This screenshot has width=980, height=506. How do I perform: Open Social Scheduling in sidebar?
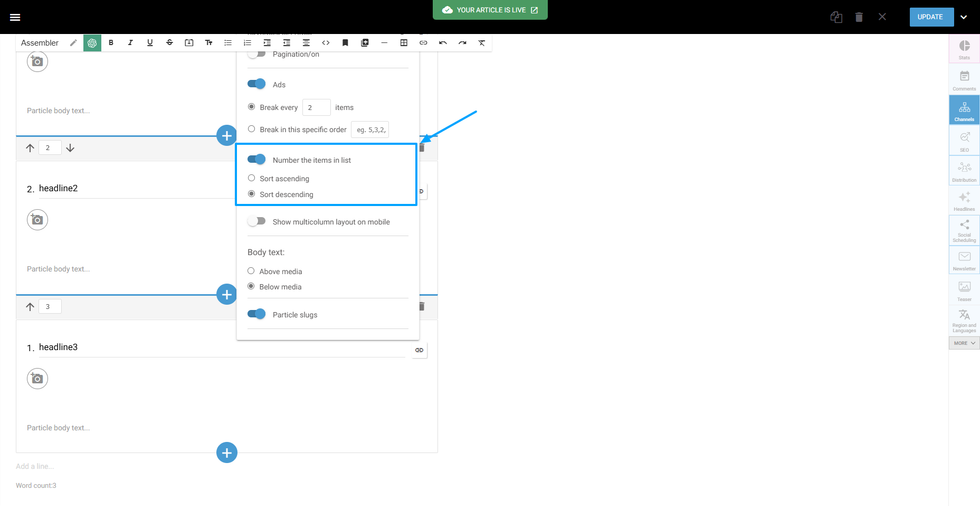[964, 231]
